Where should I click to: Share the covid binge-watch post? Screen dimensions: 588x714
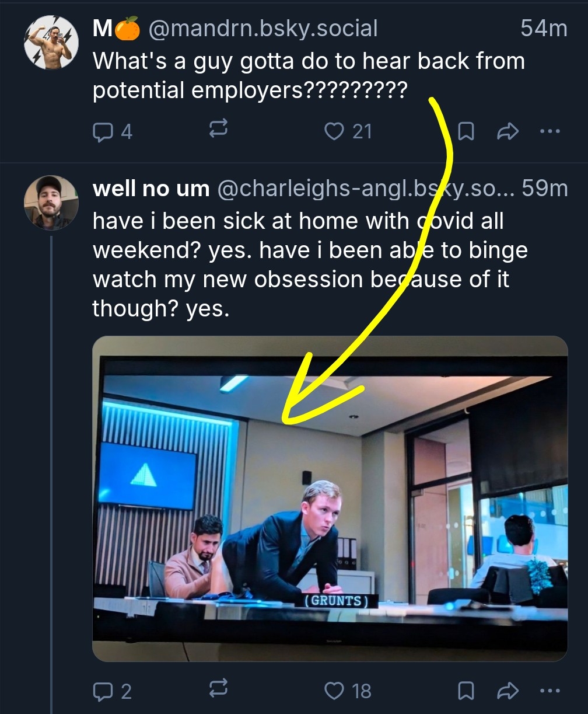pyautogui.click(x=507, y=691)
